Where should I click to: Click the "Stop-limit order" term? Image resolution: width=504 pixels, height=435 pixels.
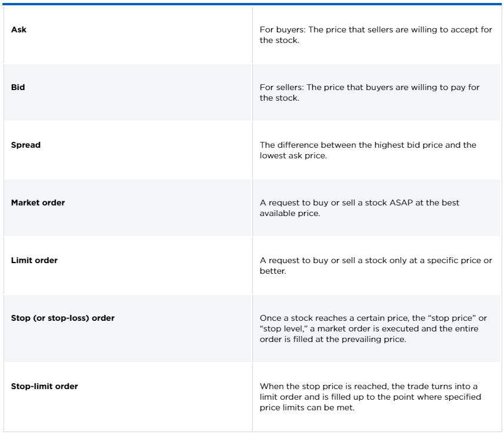coord(45,386)
